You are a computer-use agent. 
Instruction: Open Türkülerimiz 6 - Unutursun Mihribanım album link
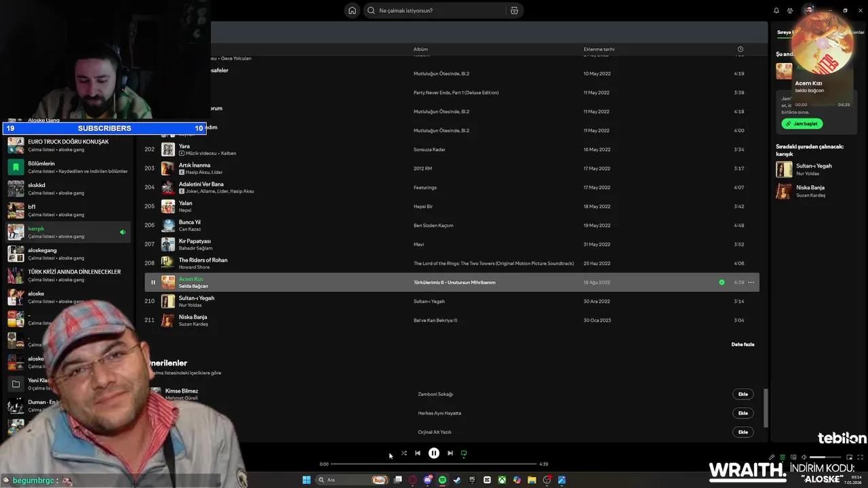(454, 282)
